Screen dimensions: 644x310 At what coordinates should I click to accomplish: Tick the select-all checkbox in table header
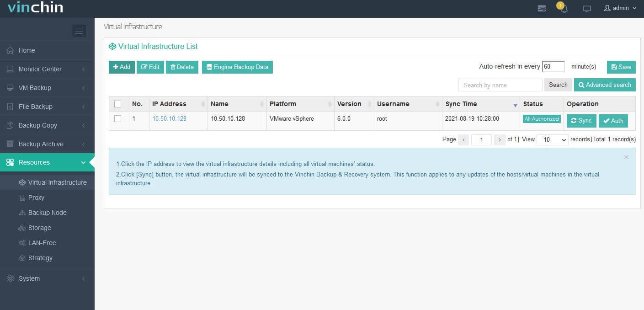[118, 104]
